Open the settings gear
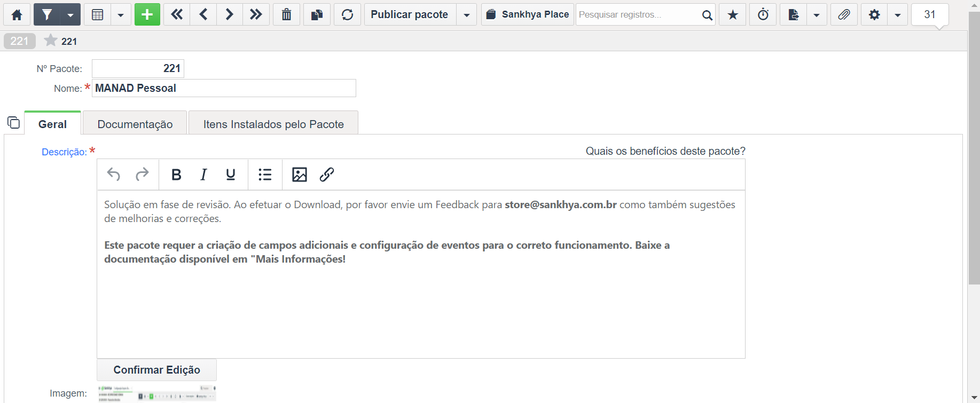The width and height of the screenshot is (980, 403). click(x=874, y=14)
